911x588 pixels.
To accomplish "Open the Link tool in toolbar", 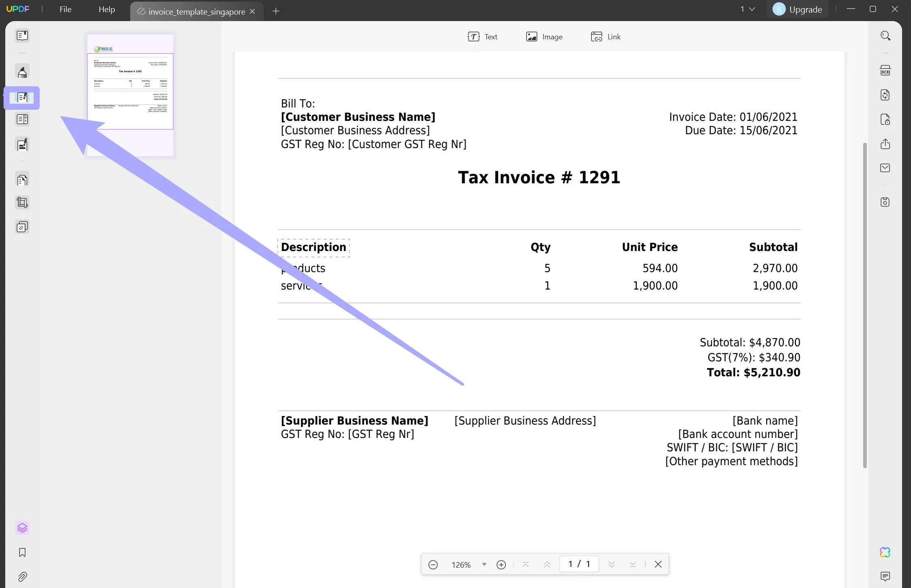I will click(x=606, y=36).
